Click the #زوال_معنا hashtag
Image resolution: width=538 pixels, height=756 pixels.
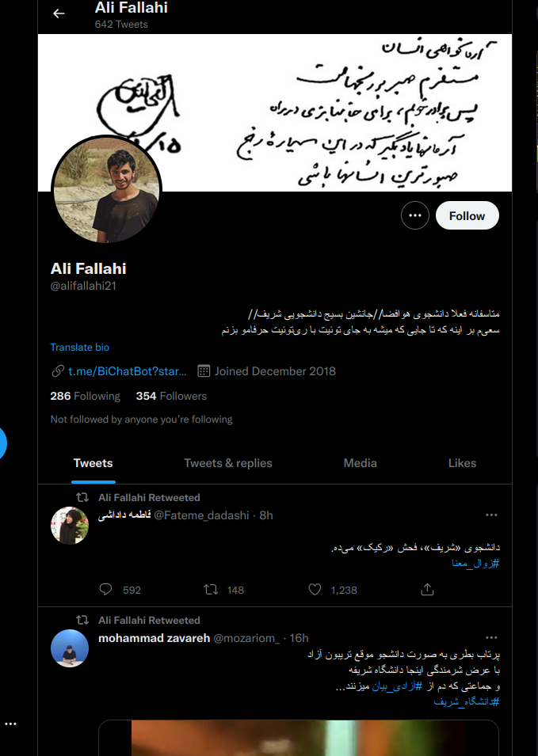475,563
